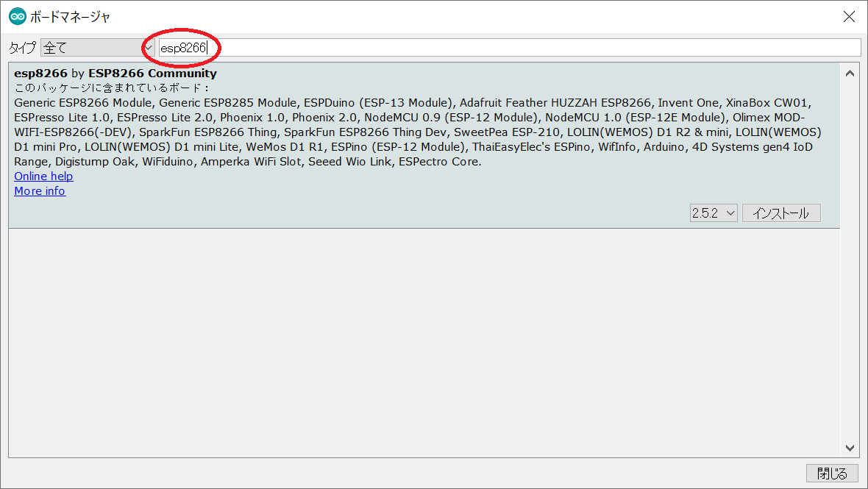Click the scroll down arrow of package list
The image size is (868, 489).
pyautogui.click(x=850, y=447)
